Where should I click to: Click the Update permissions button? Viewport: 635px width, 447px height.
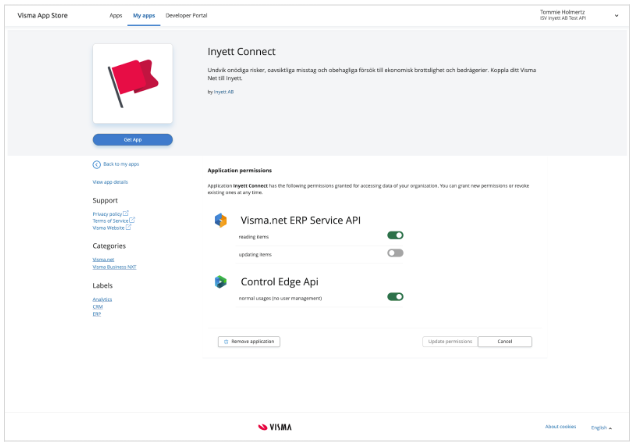click(450, 342)
